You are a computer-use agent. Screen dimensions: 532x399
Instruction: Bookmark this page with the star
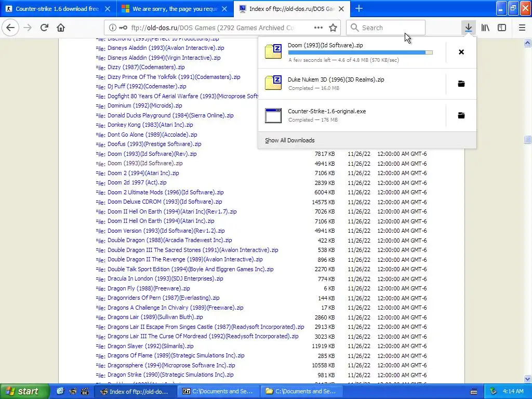333,28
